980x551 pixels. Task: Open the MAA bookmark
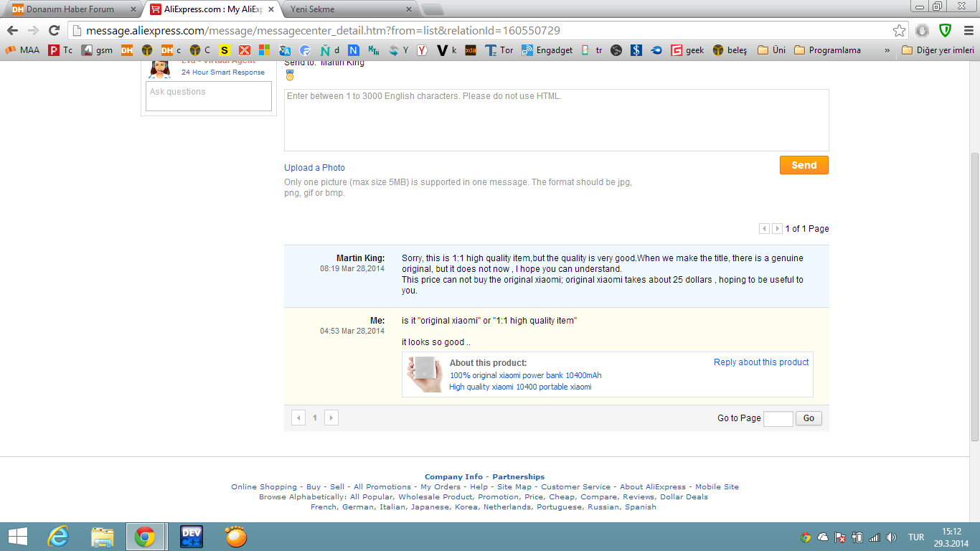pyautogui.click(x=22, y=50)
